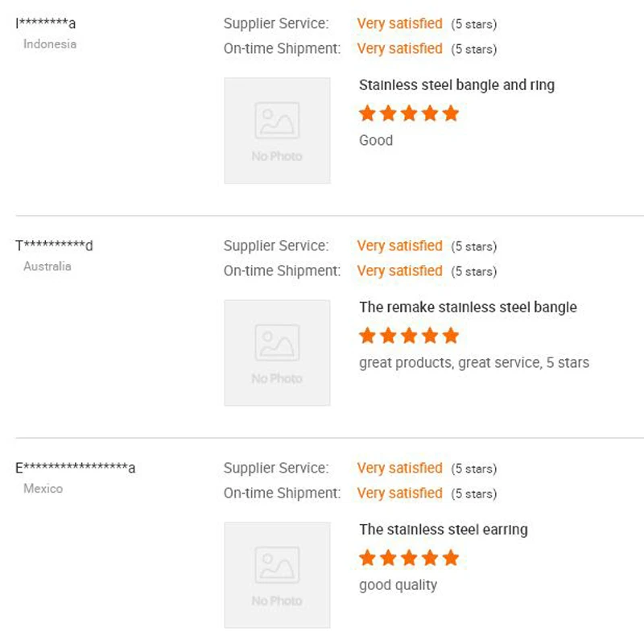The image size is (644, 644).
Task: Open The remake stainless steel bangle product title
Action: [x=468, y=308]
